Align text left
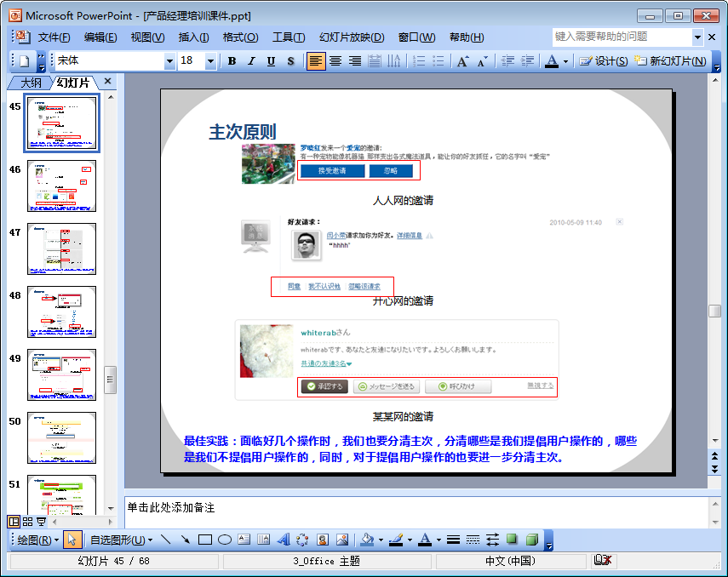 (x=315, y=60)
